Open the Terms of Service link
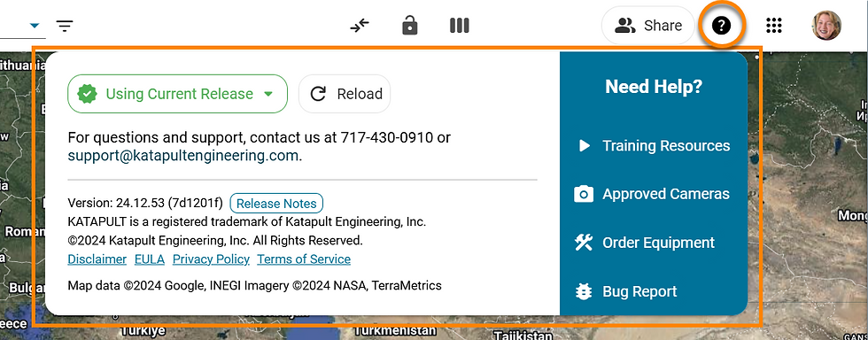Screen dimensions: 868x340 tap(304, 259)
